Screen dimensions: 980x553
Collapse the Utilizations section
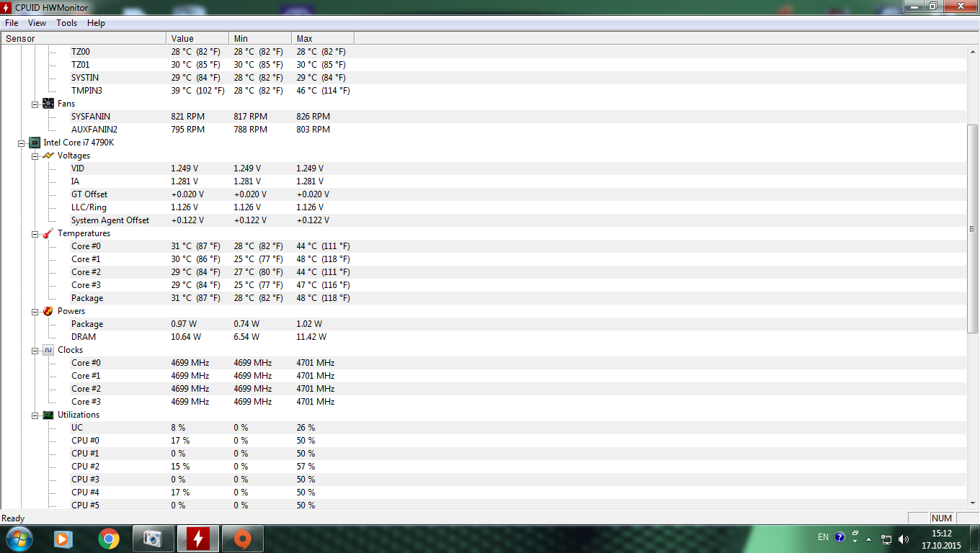click(x=35, y=415)
